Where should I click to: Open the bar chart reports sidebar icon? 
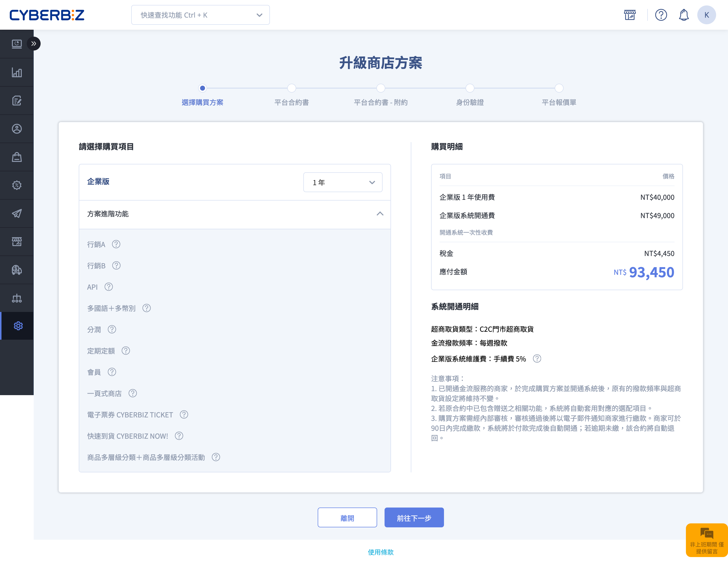(x=17, y=72)
